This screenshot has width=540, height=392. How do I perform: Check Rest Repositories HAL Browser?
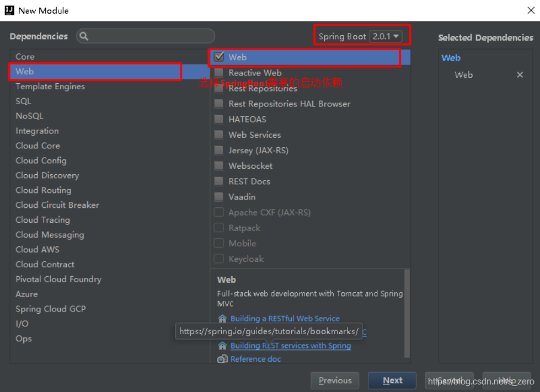point(218,104)
